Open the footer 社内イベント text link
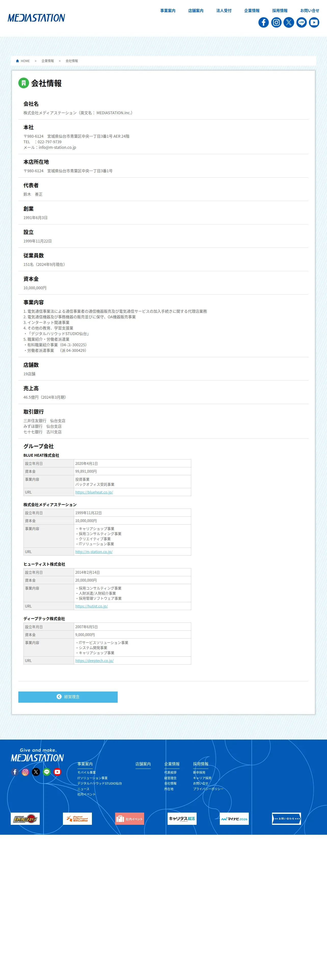The width and height of the screenshot is (327, 980). tap(86, 794)
